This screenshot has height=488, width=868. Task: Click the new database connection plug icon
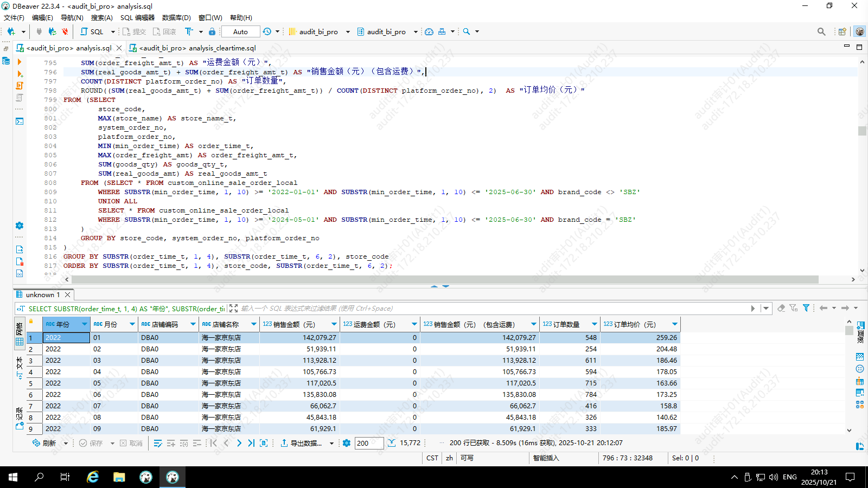(11, 31)
